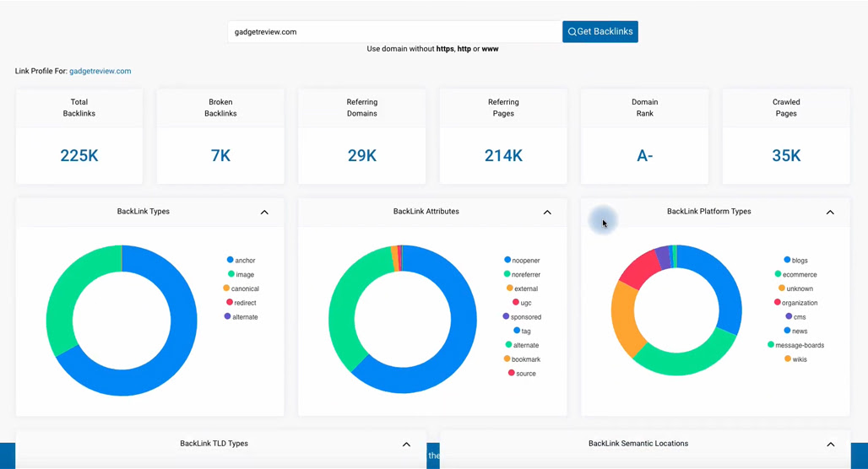This screenshot has width=868, height=469.
Task: Toggle the blogs legend item
Action: (x=795, y=260)
